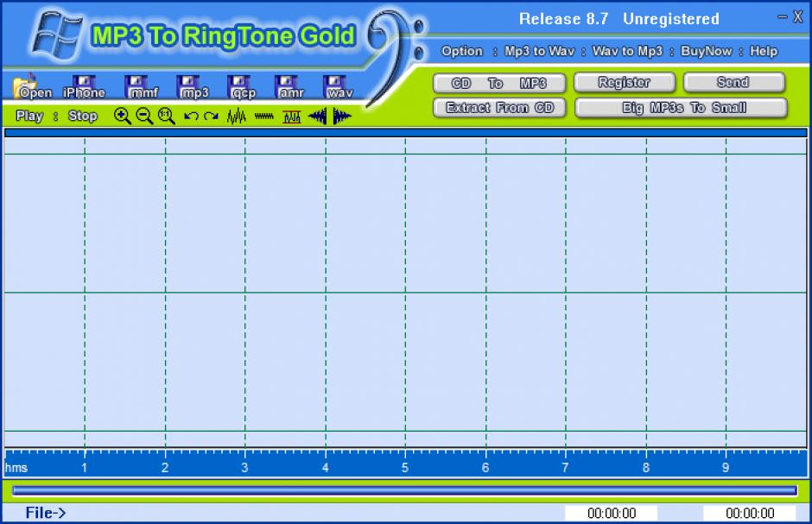Click the 2 mark on timeline ruler
The width and height of the screenshot is (812, 524).
pyautogui.click(x=165, y=468)
